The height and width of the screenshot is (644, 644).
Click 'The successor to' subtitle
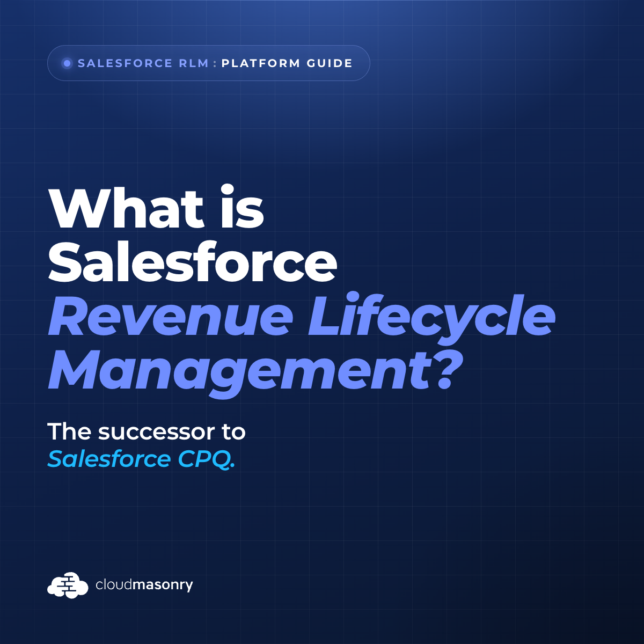point(147,431)
